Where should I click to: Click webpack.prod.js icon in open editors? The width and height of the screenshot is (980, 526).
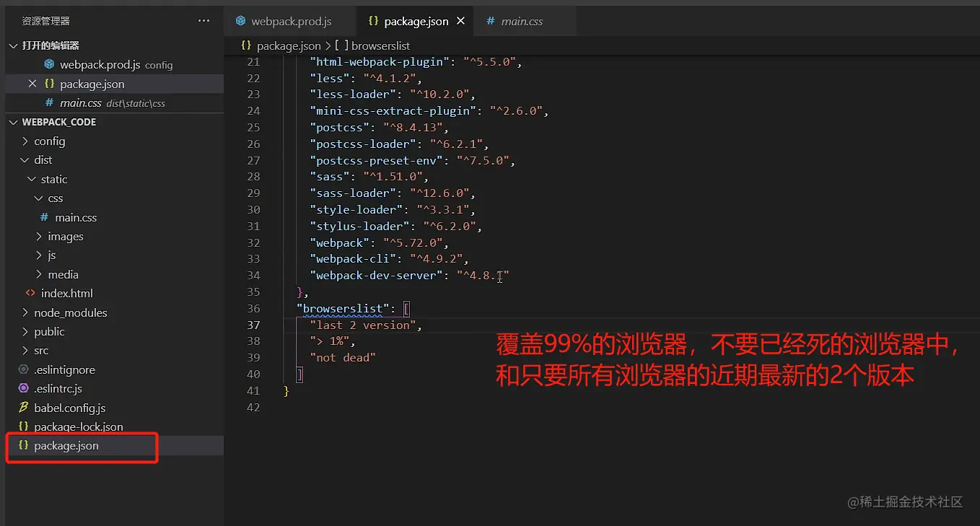click(49, 64)
